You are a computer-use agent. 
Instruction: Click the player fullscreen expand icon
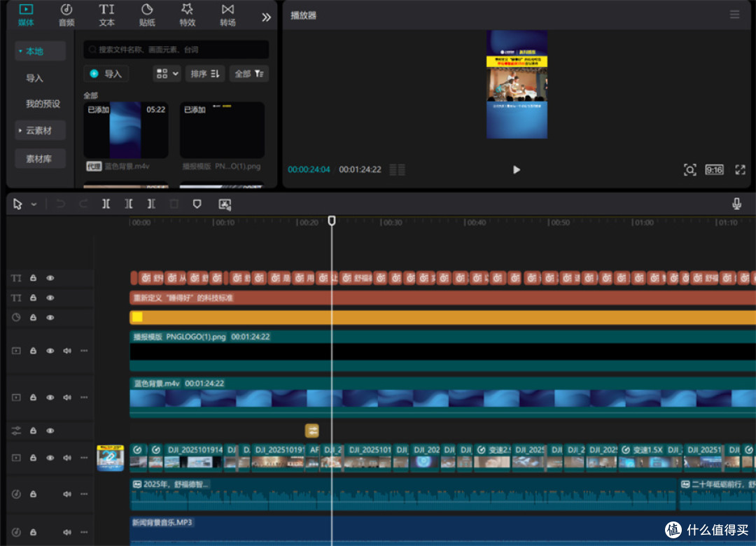(740, 170)
